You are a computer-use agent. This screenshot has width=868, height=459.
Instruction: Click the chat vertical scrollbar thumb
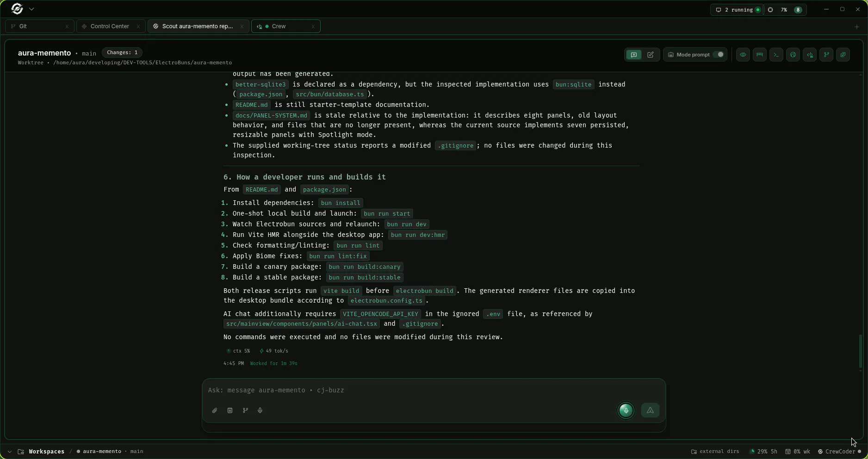[860, 351]
